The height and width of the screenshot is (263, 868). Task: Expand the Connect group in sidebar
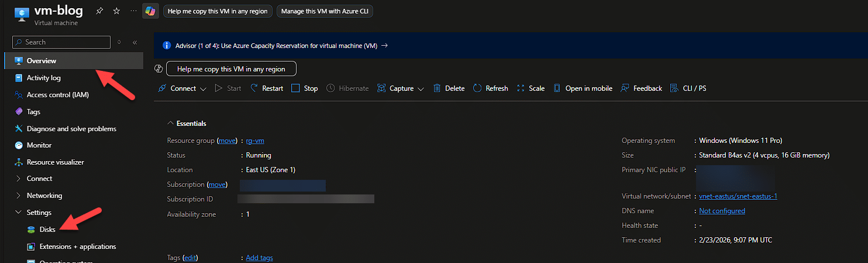click(x=19, y=179)
